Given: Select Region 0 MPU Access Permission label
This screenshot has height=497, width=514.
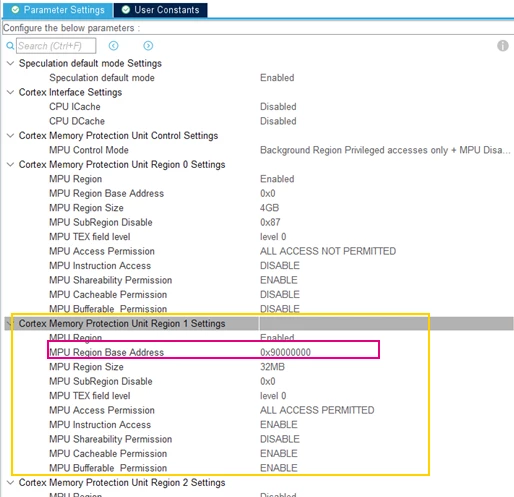Looking at the screenshot, I should (102, 251).
